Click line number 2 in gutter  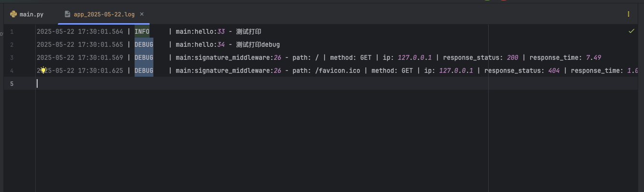tap(12, 45)
